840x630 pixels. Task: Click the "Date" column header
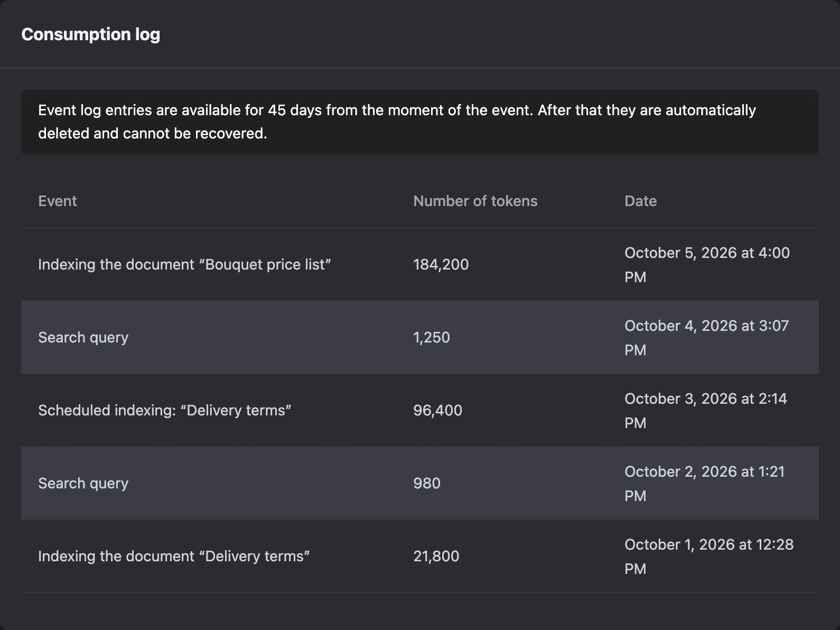click(x=640, y=201)
